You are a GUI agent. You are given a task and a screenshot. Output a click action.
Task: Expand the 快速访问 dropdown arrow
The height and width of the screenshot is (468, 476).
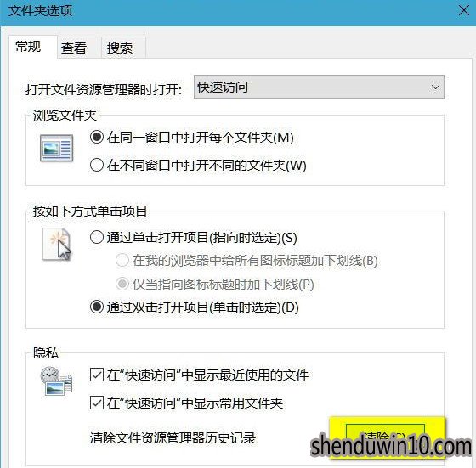(x=435, y=87)
